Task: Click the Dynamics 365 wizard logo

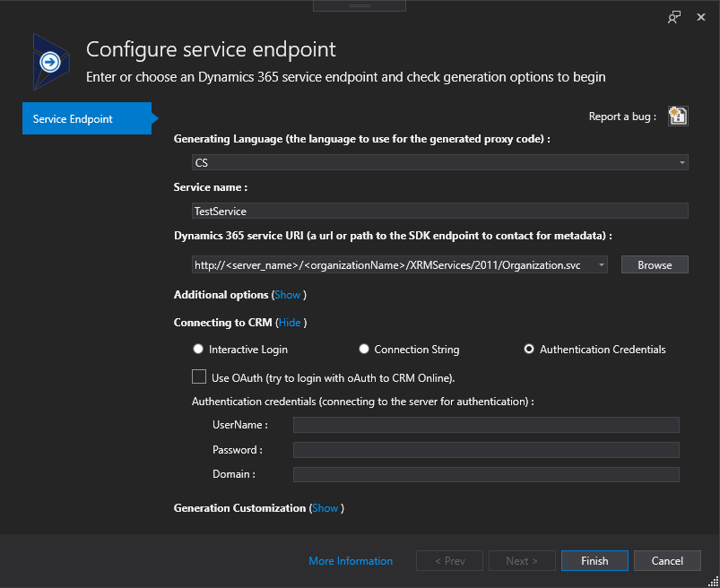Action: point(50,62)
